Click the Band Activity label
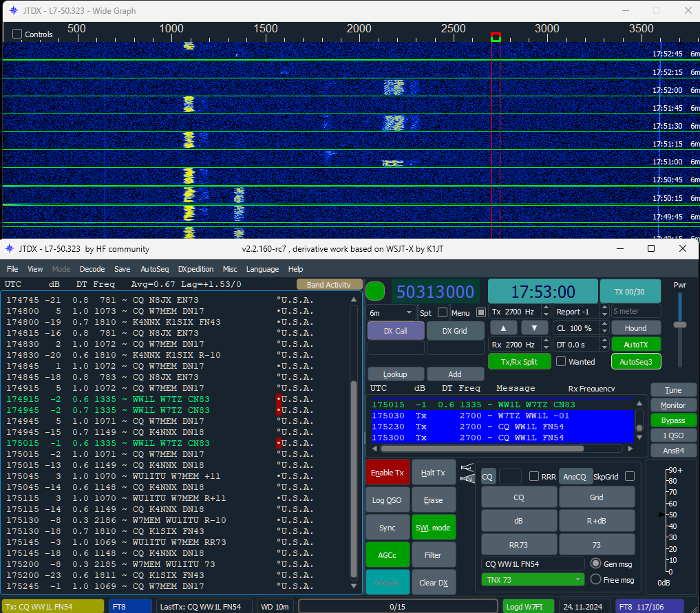The image size is (700, 613). [x=328, y=285]
